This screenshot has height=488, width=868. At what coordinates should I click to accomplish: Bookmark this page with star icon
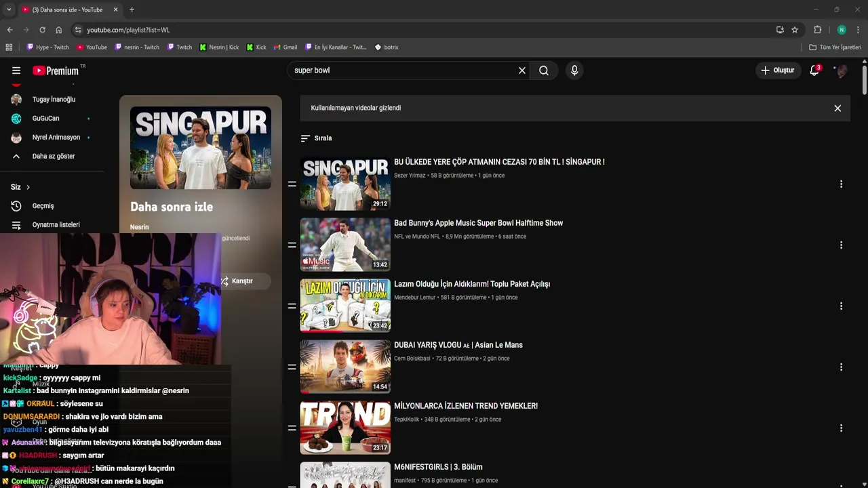pos(795,30)
